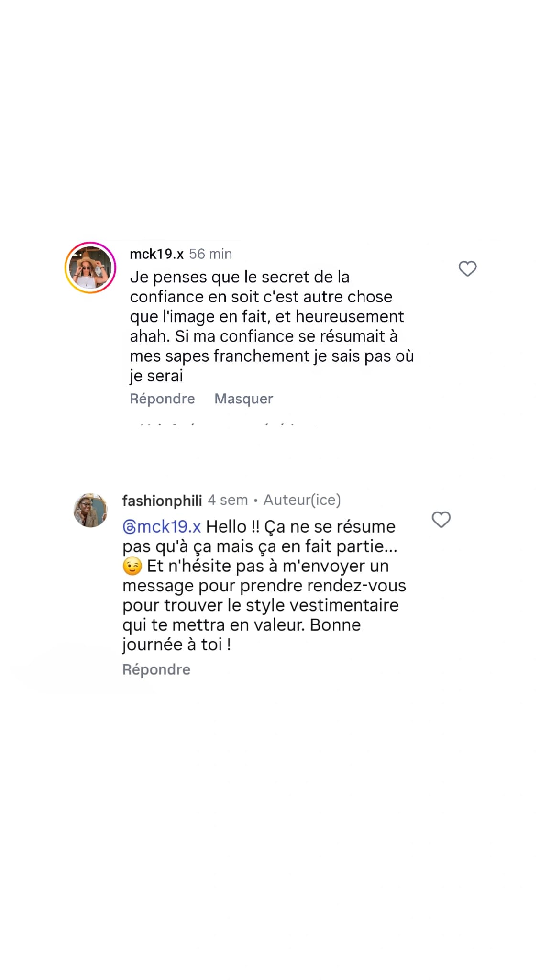Click the line "Je penses que le secret de la"
Screen dimensions: 551x980
pyautogui.click(x=240, y=277)
